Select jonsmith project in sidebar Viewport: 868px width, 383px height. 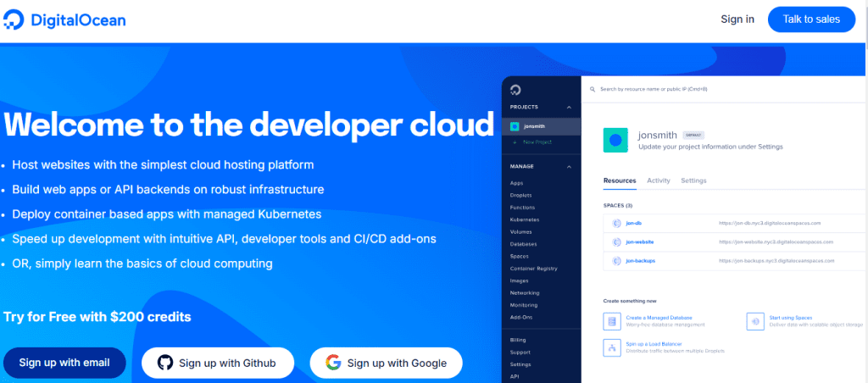[x=542, y=126]
